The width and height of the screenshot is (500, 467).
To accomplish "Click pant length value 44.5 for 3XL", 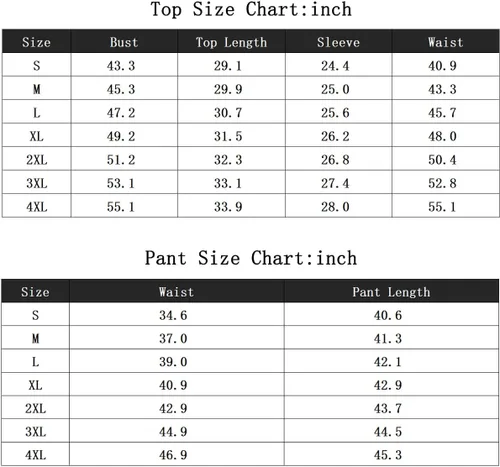I will 388,432.
